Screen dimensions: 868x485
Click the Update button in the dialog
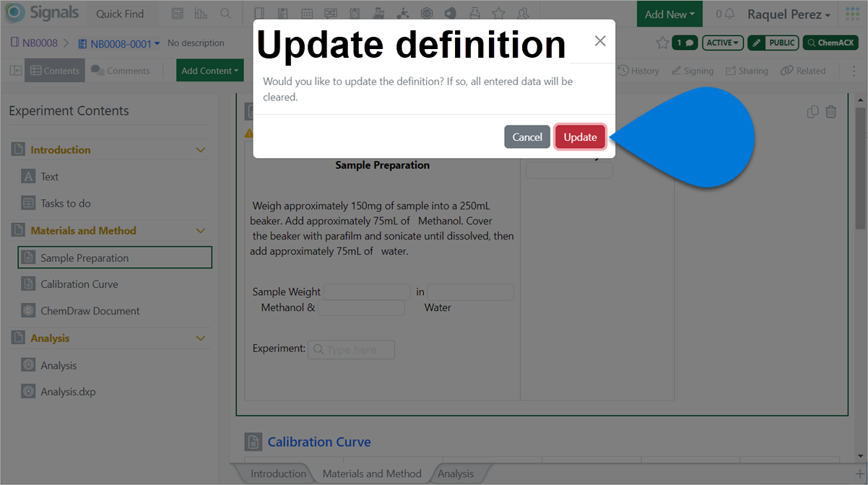[580, 136]
